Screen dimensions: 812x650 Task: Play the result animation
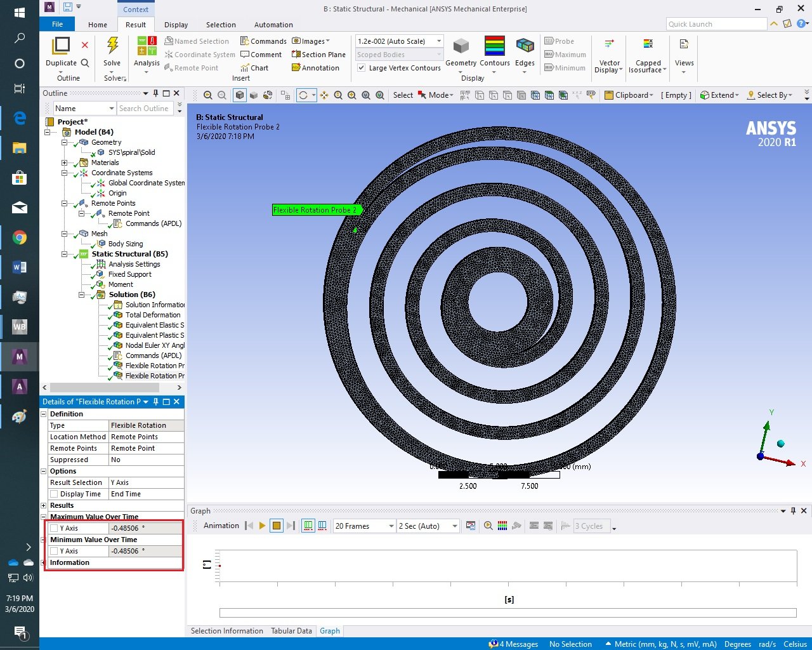[262, 526]
